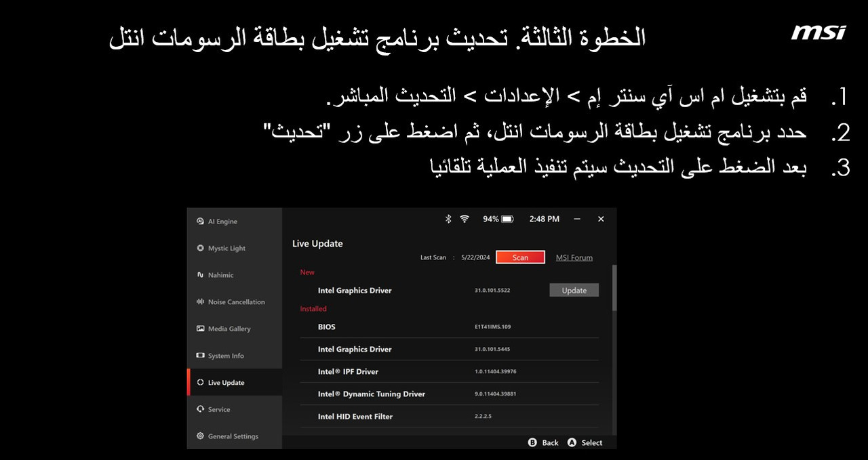Click the driver list vertical scrollbar
Viewport: 868px width, 460px height.
pyautogui.click(x=615, y=288)
